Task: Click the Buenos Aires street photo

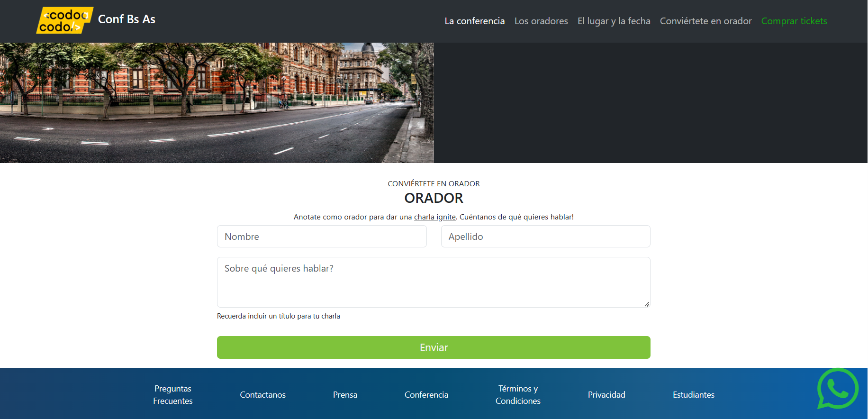Action: point(217,103)
